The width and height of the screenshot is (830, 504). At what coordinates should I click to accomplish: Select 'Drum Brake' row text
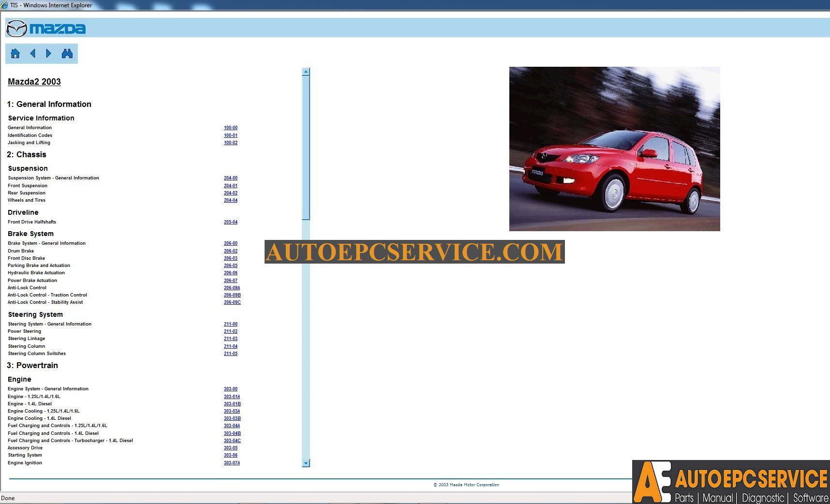[x=21, y=251]
